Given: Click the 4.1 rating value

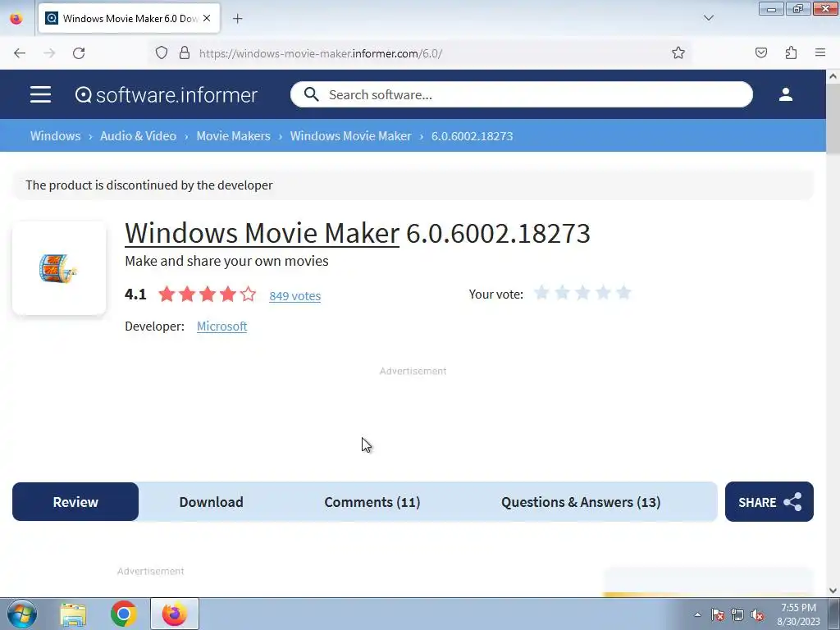Looking at the screenshot, I should (135, 294).
